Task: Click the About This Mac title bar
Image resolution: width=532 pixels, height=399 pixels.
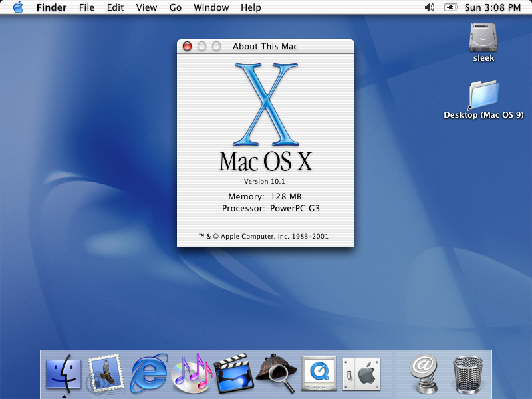Action: pyautogui.click(x=265, y=46)
